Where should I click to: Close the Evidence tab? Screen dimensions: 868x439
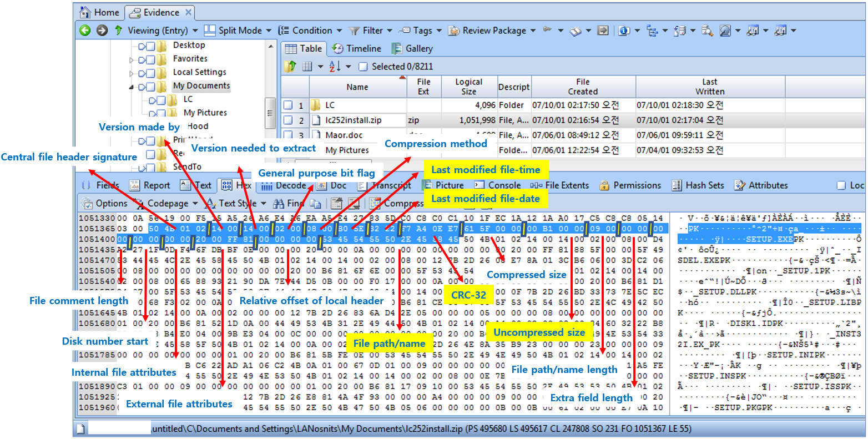pyautogui.click(x=188, y=12)
